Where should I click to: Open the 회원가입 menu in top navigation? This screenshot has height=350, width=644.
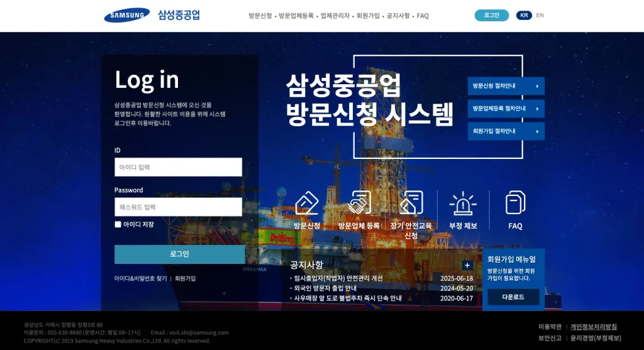click(x=368, y=16)
